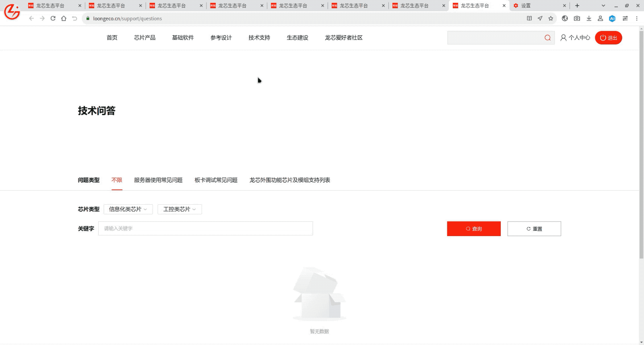Image resolution: width=644 pixels, height=345 pixels.
Task: Click the red search magnifier icon
Action: (547, 38)
